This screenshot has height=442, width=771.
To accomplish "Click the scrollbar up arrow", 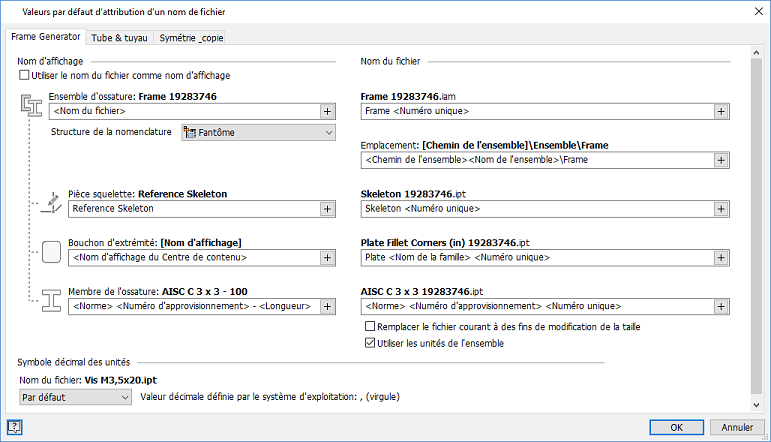I will tap(756, 52).
